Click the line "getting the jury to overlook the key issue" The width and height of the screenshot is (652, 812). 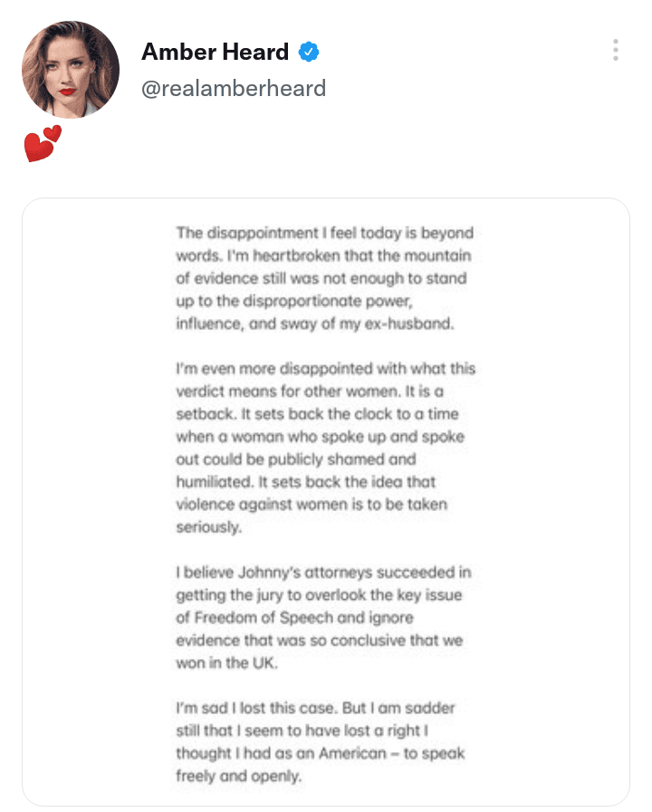[x=323, y=595]
